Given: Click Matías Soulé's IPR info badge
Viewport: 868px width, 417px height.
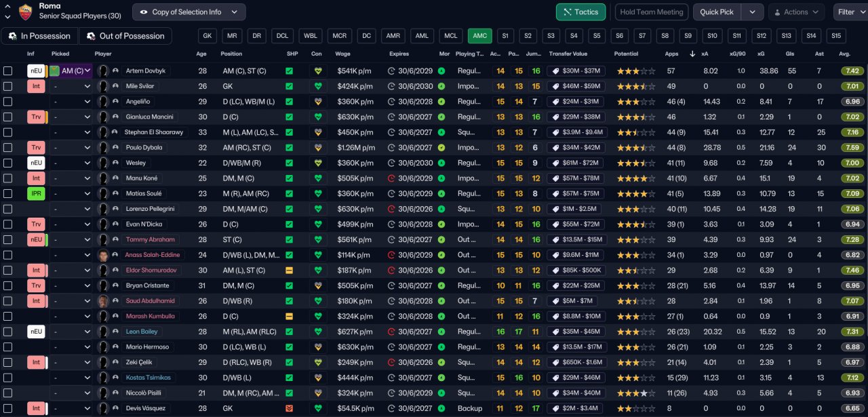Looking at the screenshot, I should pos(36,193).
